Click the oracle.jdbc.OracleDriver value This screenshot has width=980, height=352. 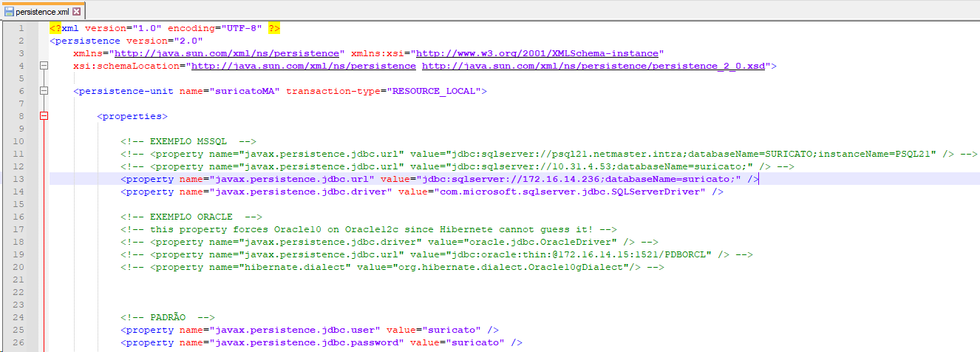tap(540, 242)
